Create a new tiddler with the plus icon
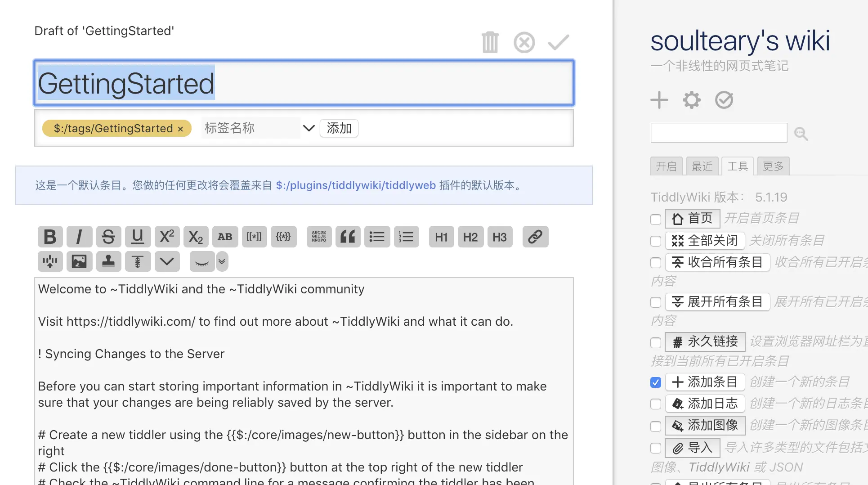The width and height of the screenshot is (868, 485). pos(659,99)
